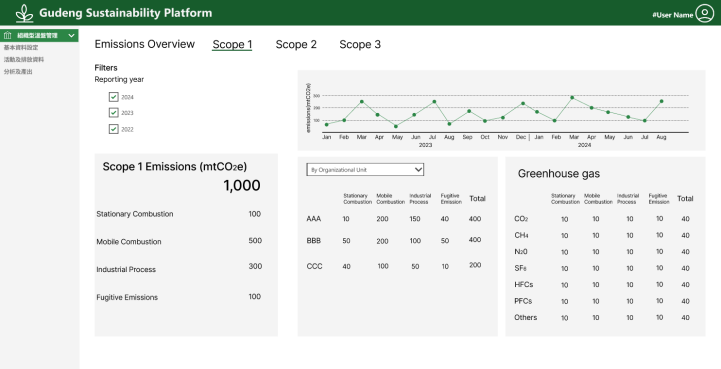Select the Mar 2023 peak data point
The image size is (721, 369).
pos(362,102)
